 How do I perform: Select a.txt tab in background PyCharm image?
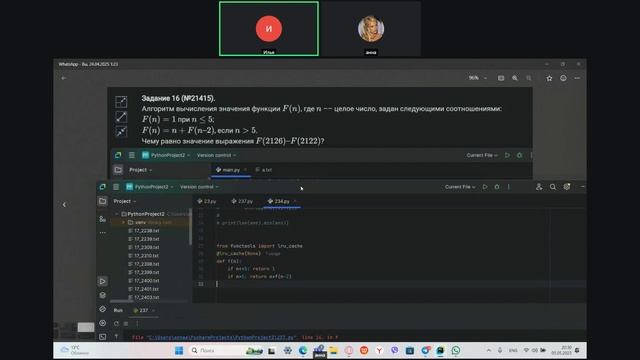[x=264, y=169]
